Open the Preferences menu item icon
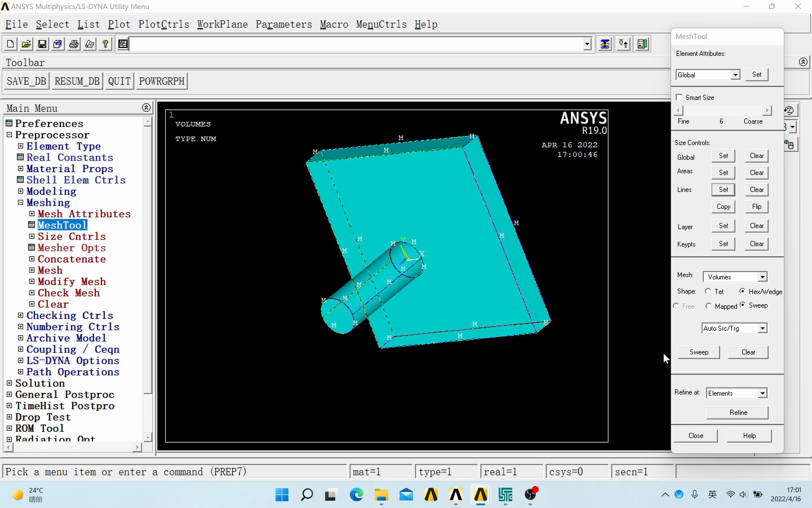 point(9,123)
